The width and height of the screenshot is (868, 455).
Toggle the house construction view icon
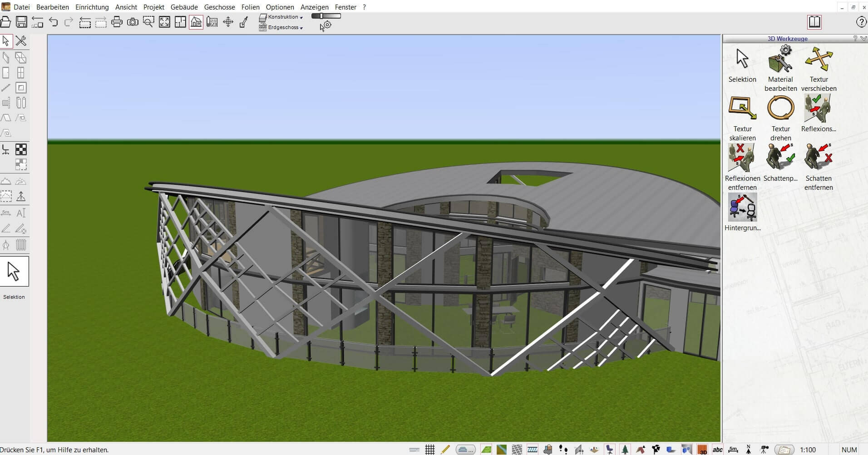[195, 21]
